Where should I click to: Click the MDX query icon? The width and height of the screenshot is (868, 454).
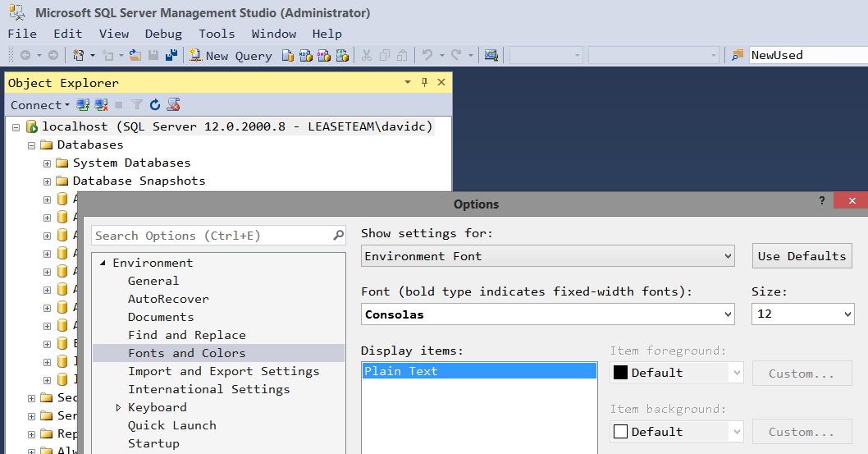pos(305,55)
